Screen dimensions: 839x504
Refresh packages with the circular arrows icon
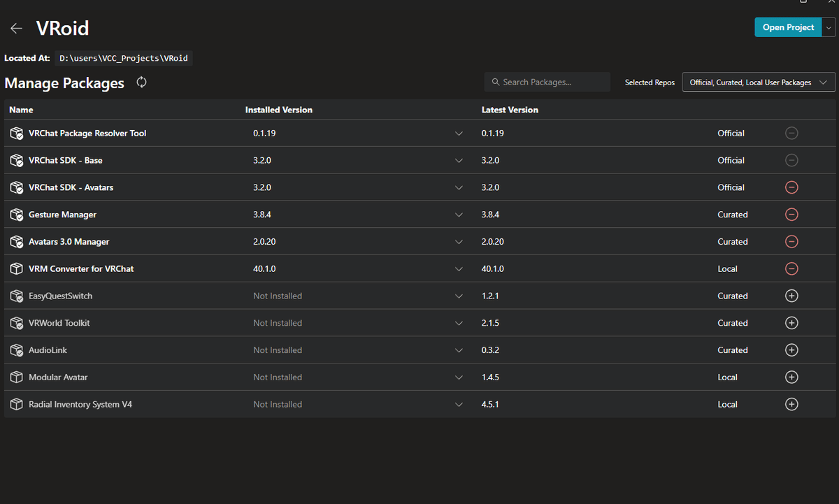click(142, 82)
